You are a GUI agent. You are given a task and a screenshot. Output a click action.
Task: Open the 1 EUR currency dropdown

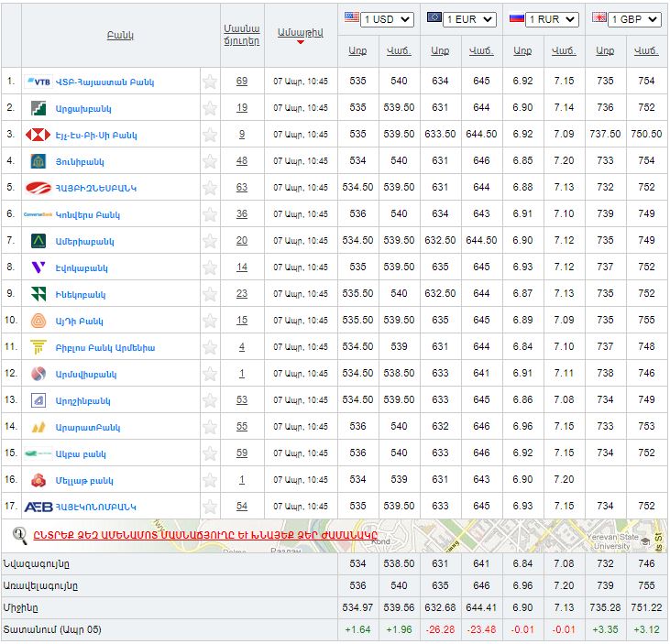[469, 19]
